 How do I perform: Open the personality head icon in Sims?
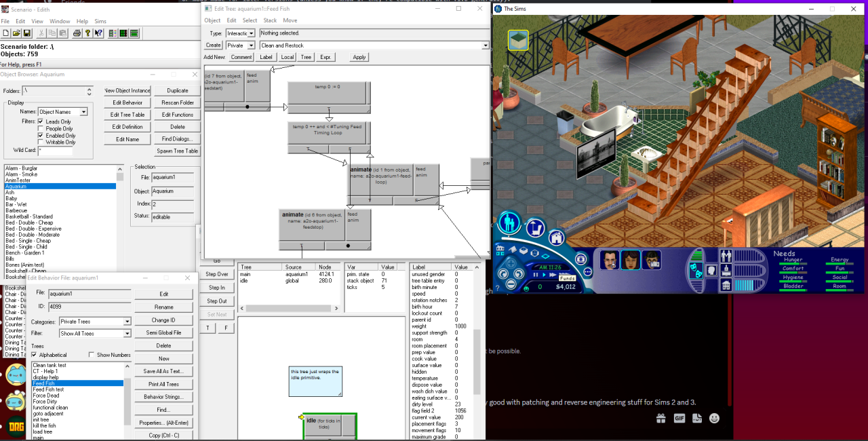click(711, 270)
